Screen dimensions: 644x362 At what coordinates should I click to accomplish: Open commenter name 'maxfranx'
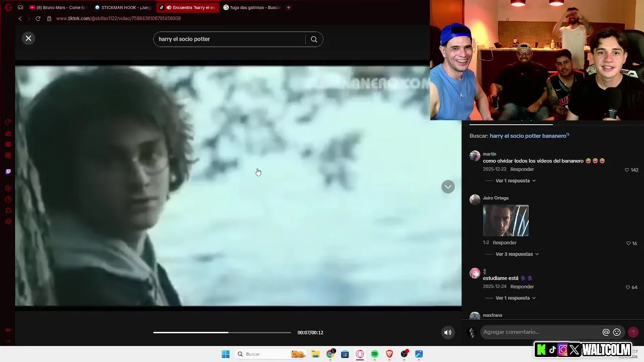coord(493,315)
